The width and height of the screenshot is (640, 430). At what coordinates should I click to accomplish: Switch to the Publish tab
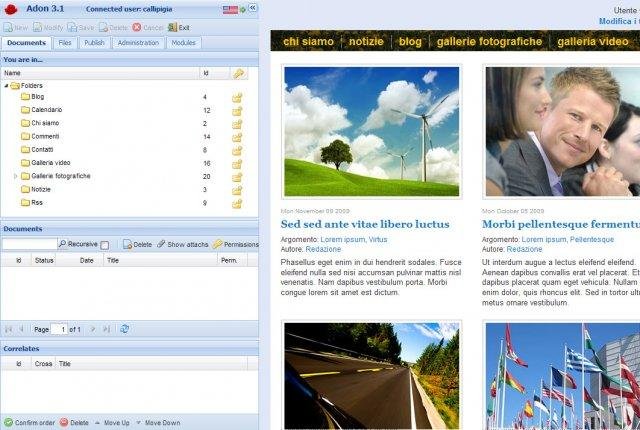tap(94, 43)
